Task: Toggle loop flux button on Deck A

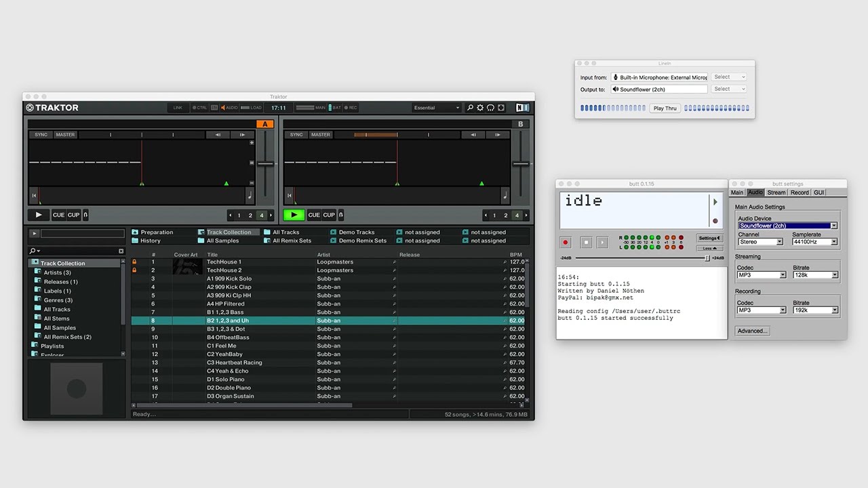Action: [x=85, y=215]
